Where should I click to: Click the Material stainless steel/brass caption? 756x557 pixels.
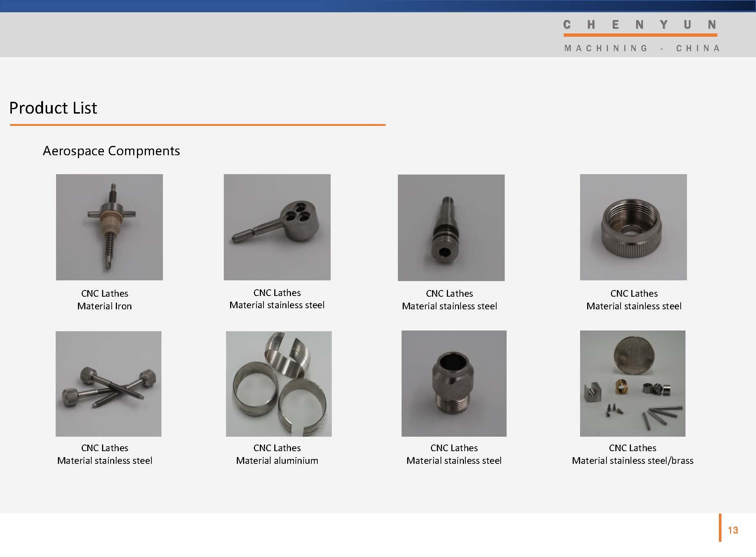[632, 460]
